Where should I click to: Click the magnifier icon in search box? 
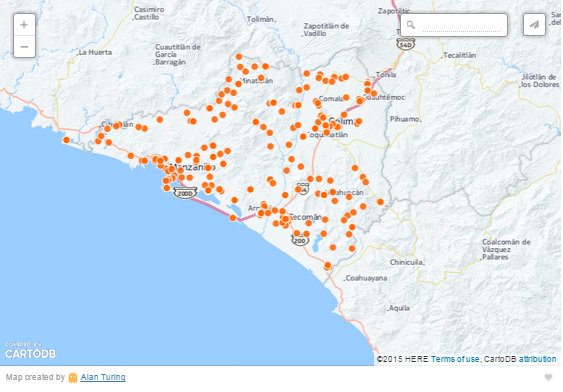[x=411, y=25]
